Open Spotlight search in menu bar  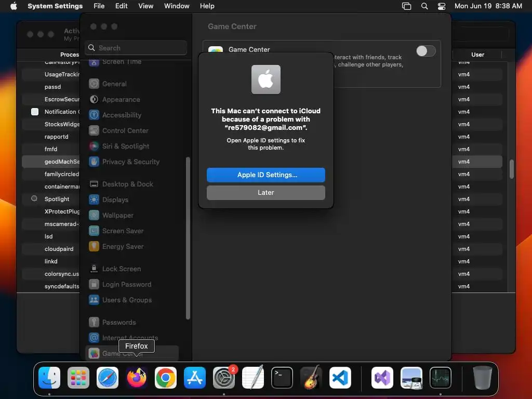click(x=424, y=6)
